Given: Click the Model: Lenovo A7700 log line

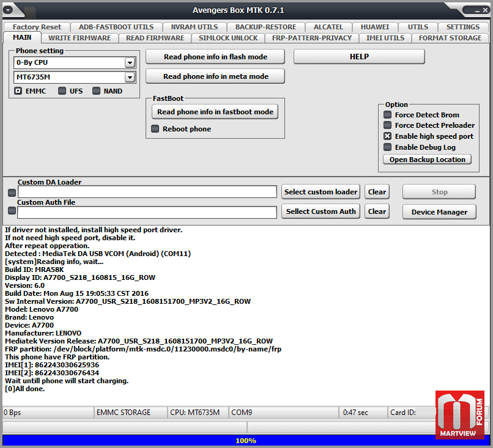Looking at the screenshot, I should tap(42, 309).
